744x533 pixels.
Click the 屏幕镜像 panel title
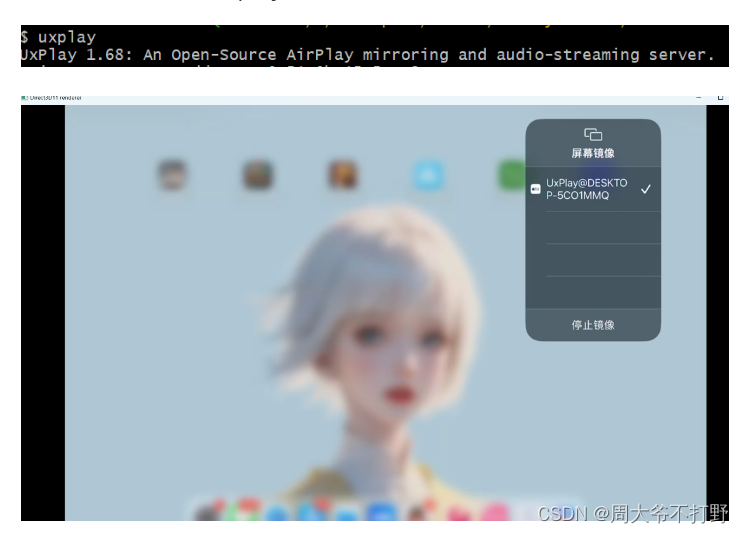(x=593, y=153)
